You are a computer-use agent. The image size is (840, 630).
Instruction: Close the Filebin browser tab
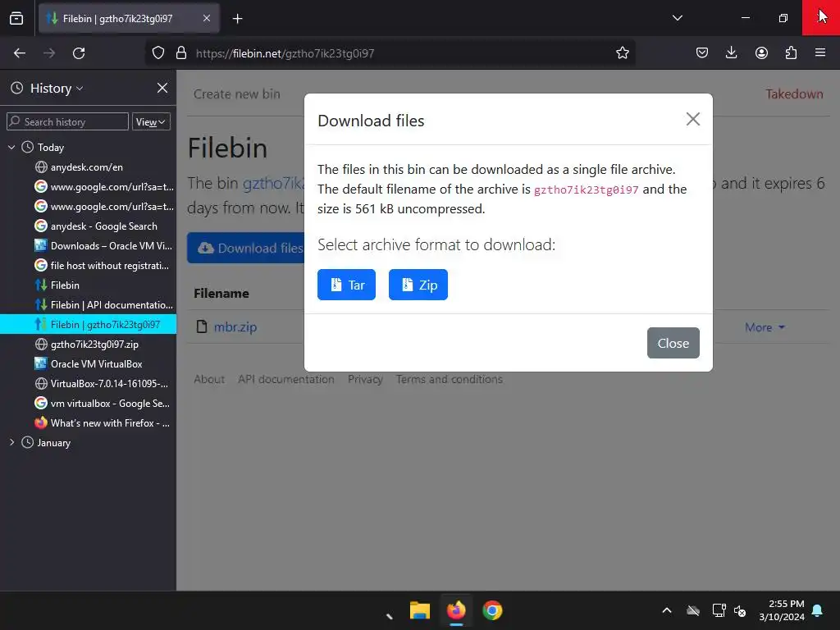click(x=207, y=18)
